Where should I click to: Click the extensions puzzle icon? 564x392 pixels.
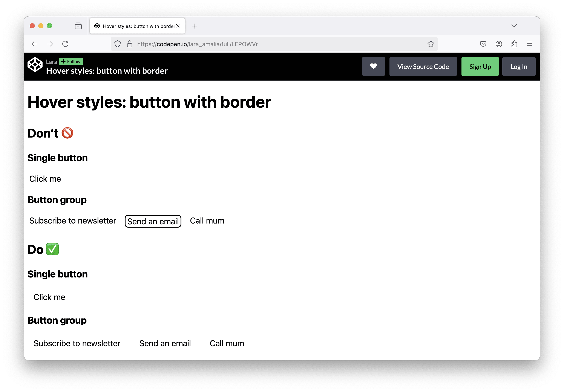point(514,44)
